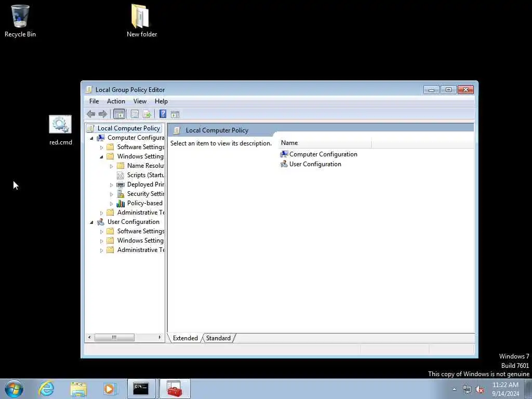Select the Name Resolution Policy tree node
Screen dimensions: 532x399
pos(145,166)
